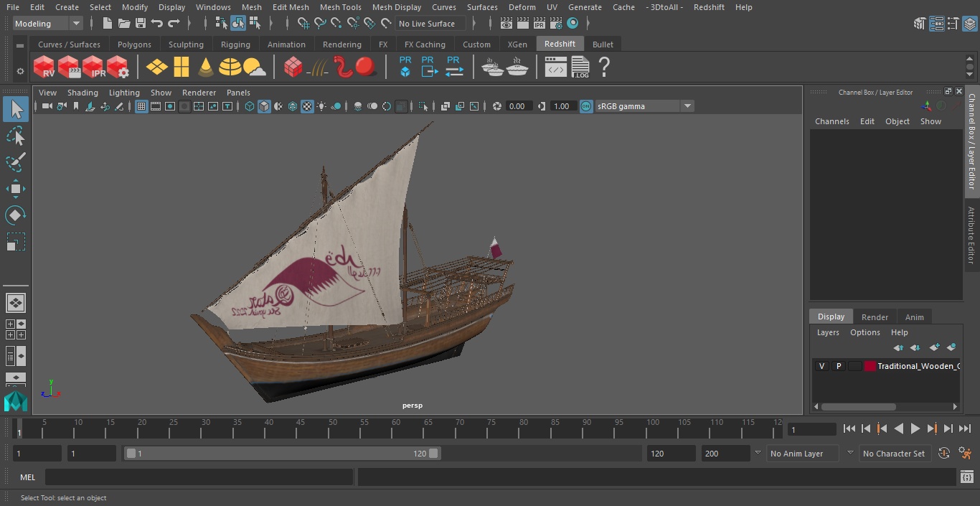Viewport: 980px width, 506px height.
Task: Click the Auto keyframe toggle icon
Action: [944, 454]
